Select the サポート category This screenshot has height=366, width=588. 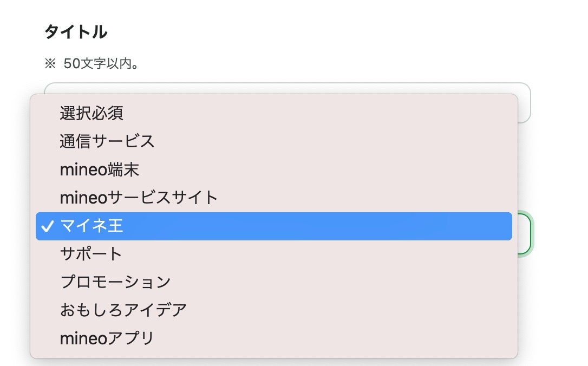coord(91,254)
